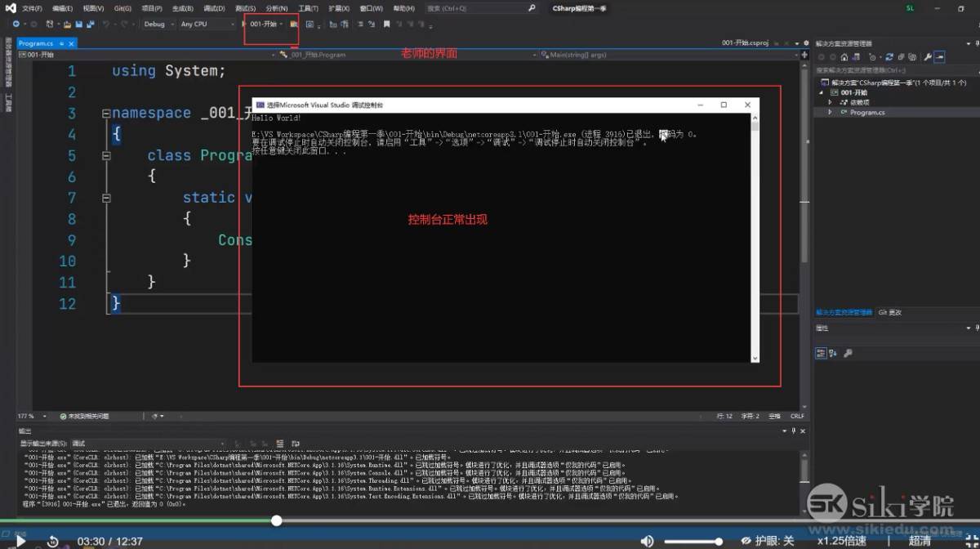Click the rewind replay icon in player

point(52,541)
